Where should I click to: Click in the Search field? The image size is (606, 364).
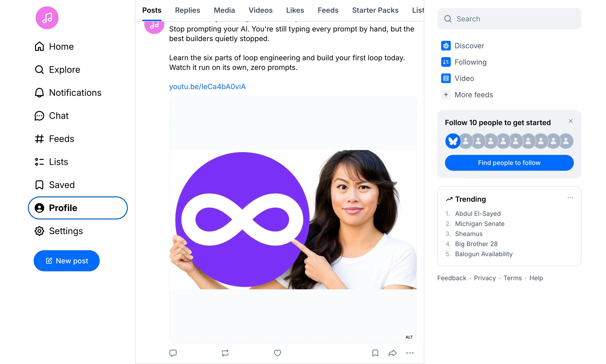tap(509, 19)
